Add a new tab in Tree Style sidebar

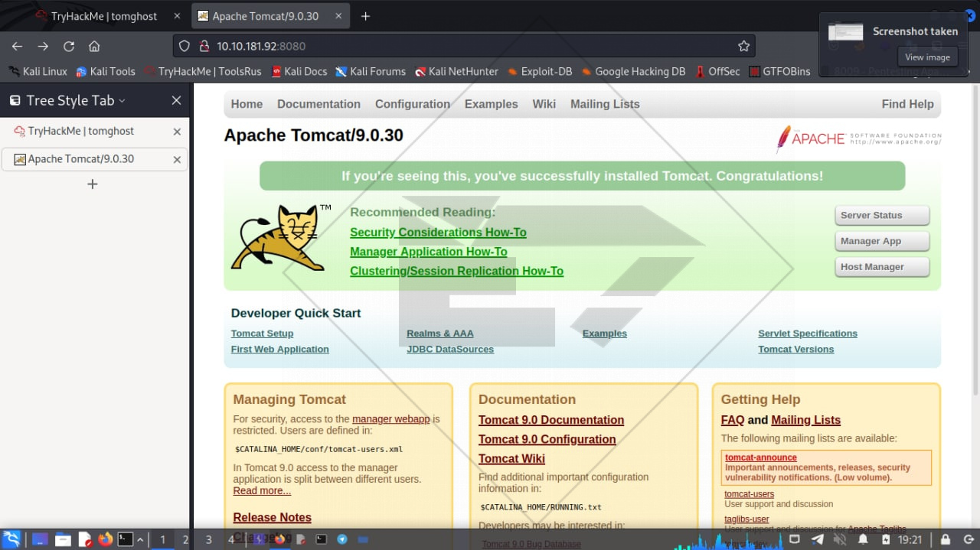point(93,184)
